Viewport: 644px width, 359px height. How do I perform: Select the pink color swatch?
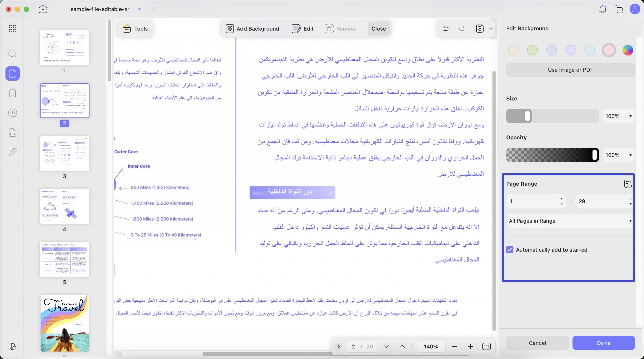[x=609, y=50]
